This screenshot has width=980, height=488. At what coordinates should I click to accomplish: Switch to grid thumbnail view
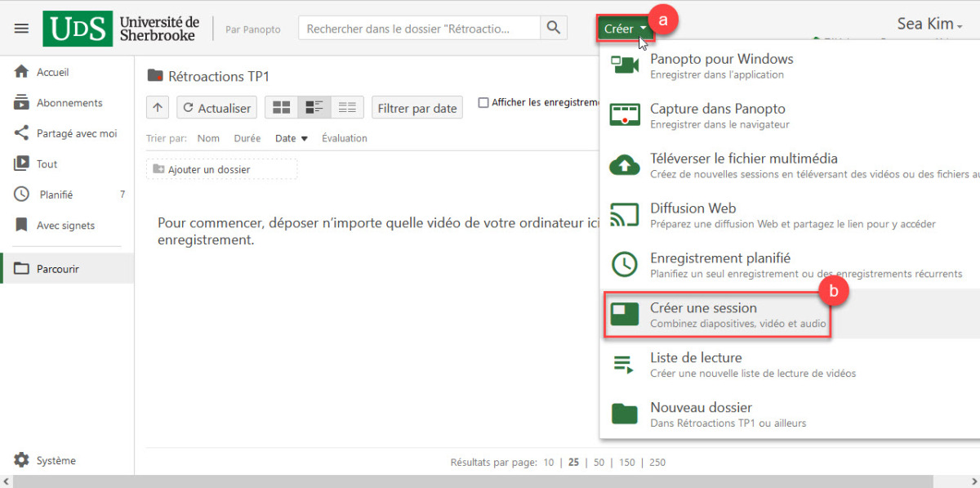click(x=281, y=108)
